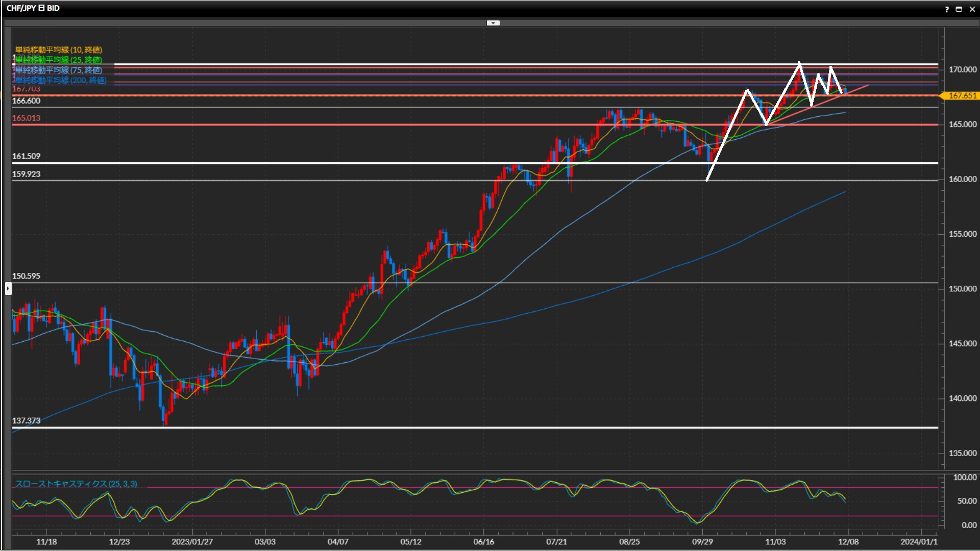Select the 75-period moving average label
980x551 pixels.
click(x=58, y=70)
